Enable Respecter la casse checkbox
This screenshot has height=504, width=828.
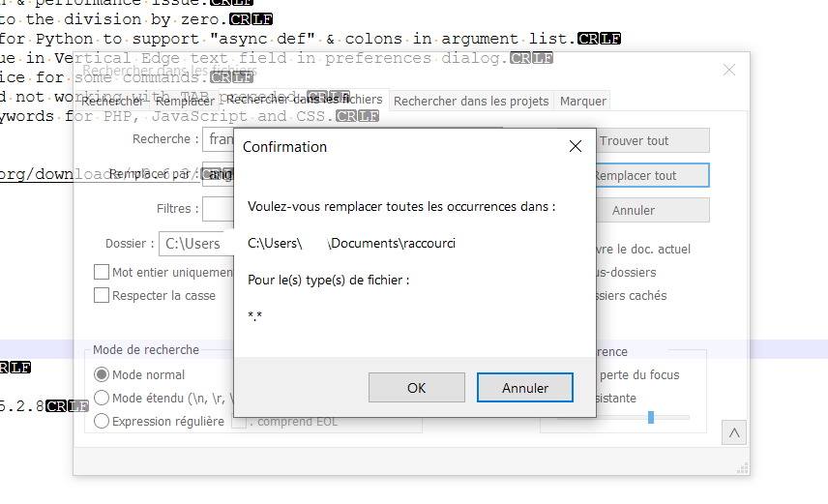tap(102, 295)
